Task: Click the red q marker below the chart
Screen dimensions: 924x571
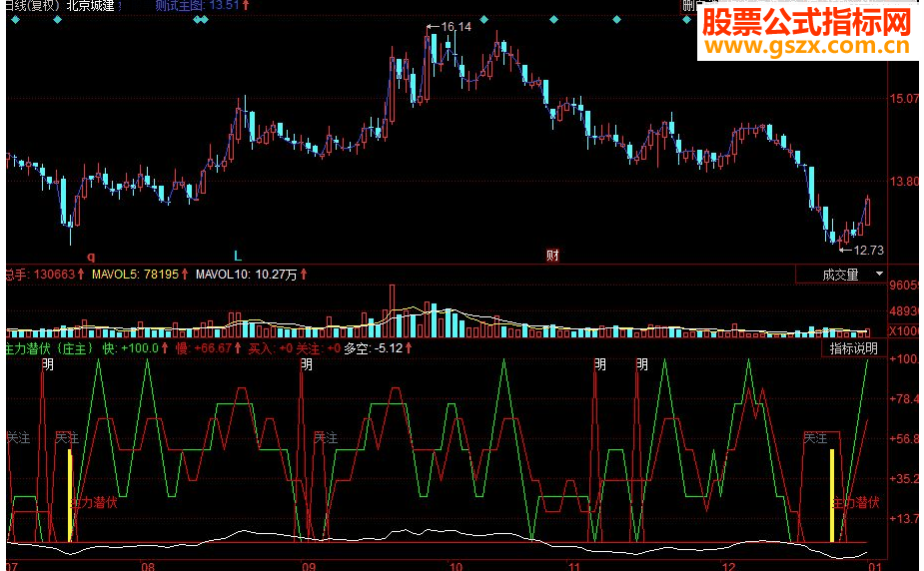Action: (91, 257)
